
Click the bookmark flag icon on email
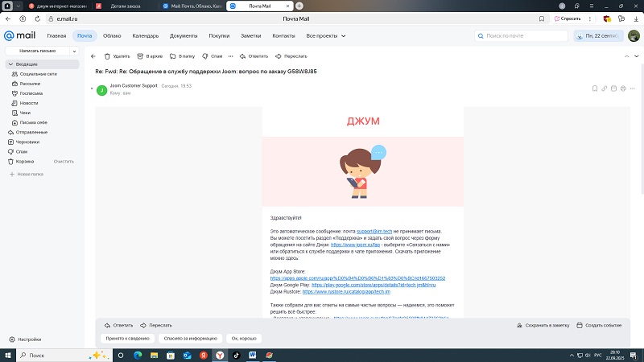coord(593,88)
